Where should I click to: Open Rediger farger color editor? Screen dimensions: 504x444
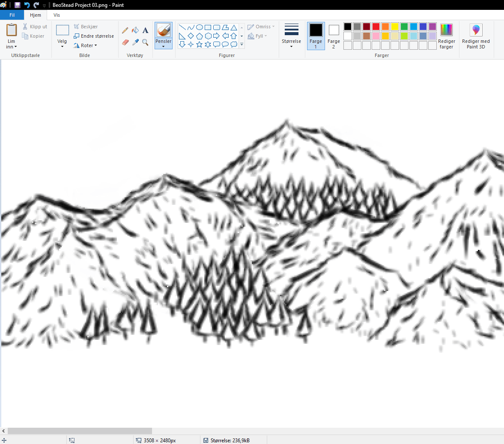[x=447, y=36]
